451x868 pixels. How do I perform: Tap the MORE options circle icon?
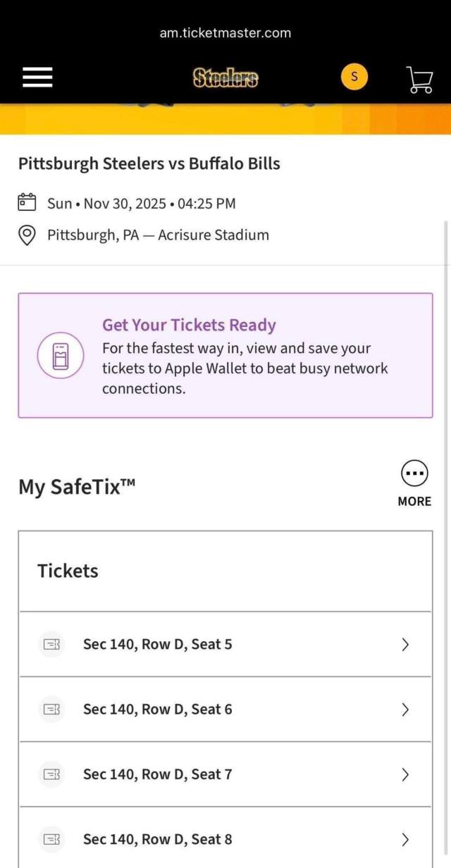tap(414, 474)
